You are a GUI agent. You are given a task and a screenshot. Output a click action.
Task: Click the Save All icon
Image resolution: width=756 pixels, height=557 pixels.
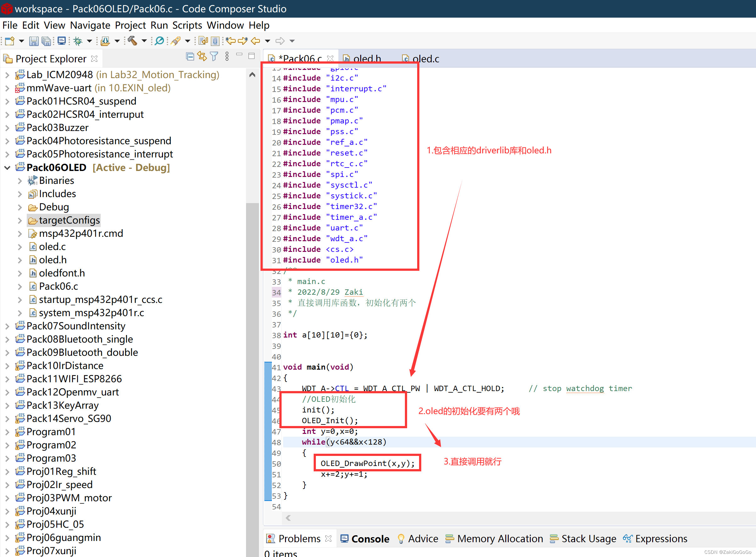[46, 41]
